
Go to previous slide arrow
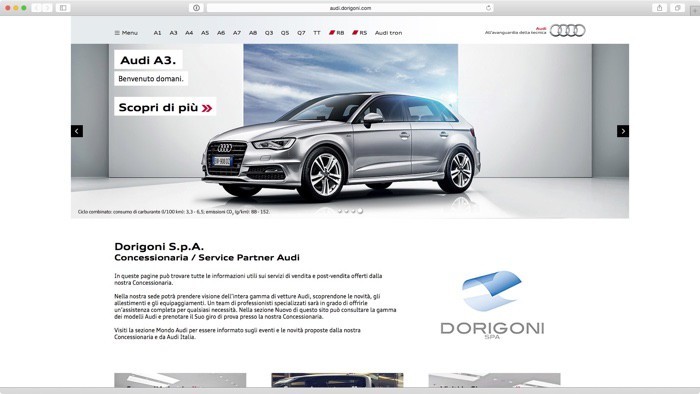point(77,131)
